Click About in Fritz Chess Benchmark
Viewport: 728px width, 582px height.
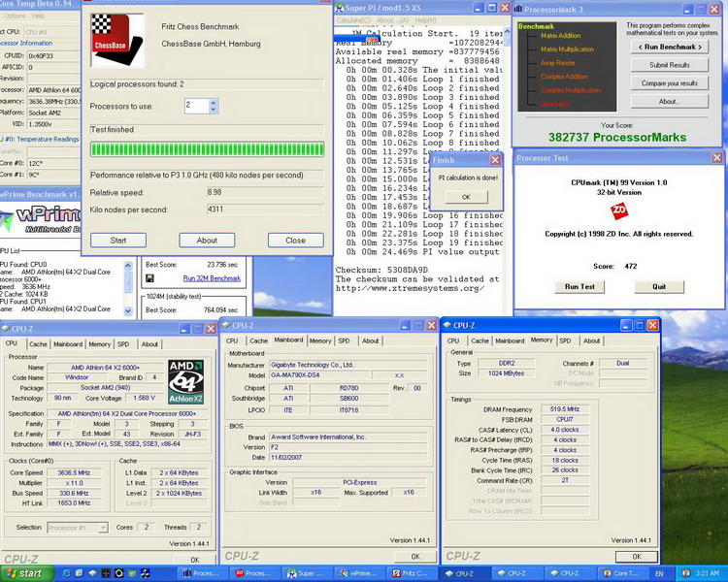(207, 241)
